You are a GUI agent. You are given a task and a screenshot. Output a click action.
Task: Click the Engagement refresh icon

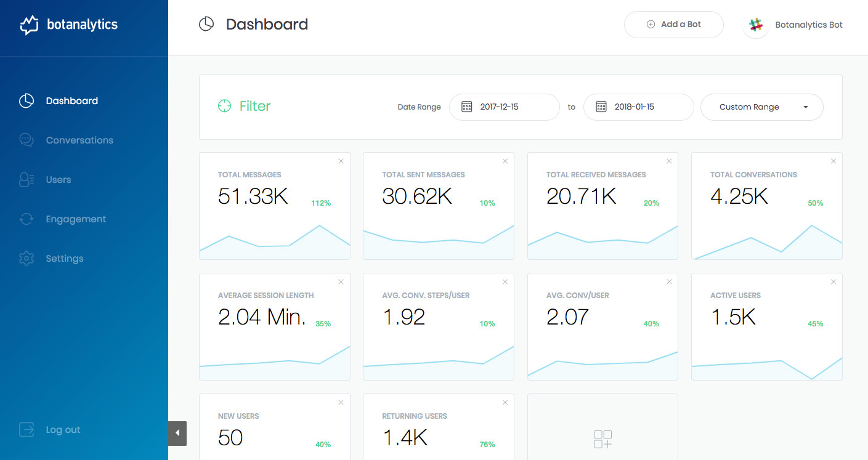(26, 219)
